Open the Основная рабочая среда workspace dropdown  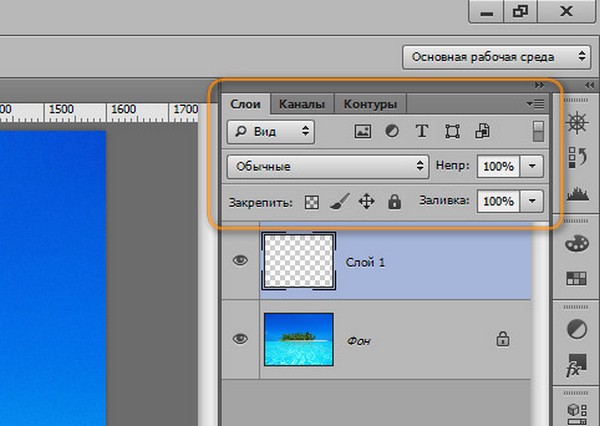(496, 57)
